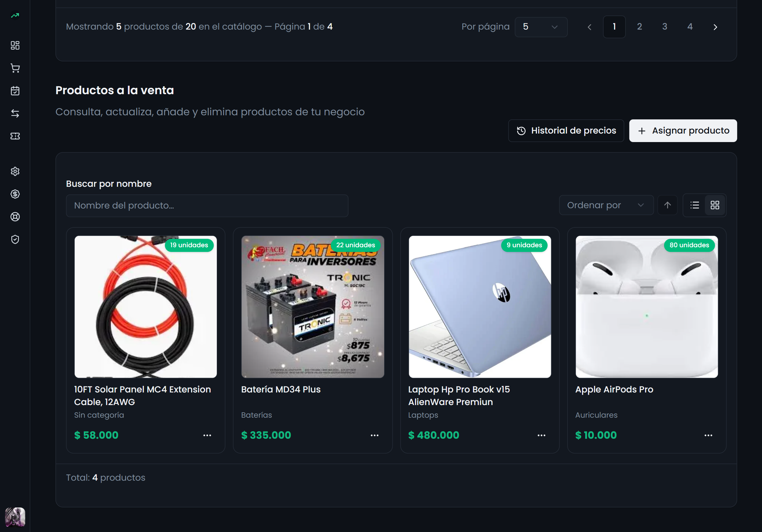762x532 pixels.
Task: Click the Total: 4 productos text
Action: click(x=106, y=478)
